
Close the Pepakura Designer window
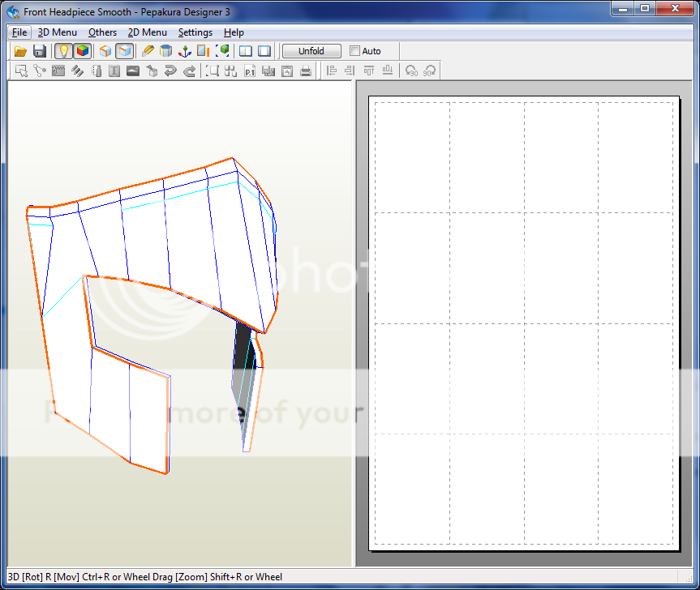(x=675, y=8)
